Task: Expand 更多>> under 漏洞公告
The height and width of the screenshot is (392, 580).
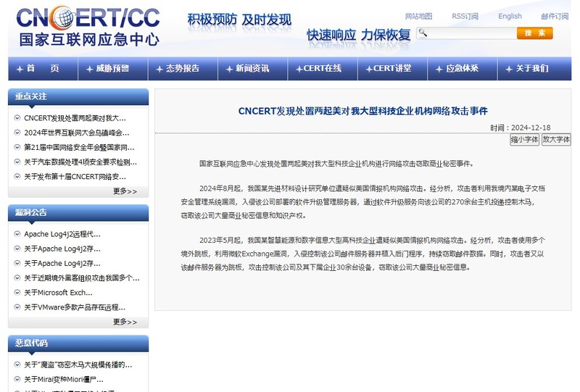Action: [125, 322]
